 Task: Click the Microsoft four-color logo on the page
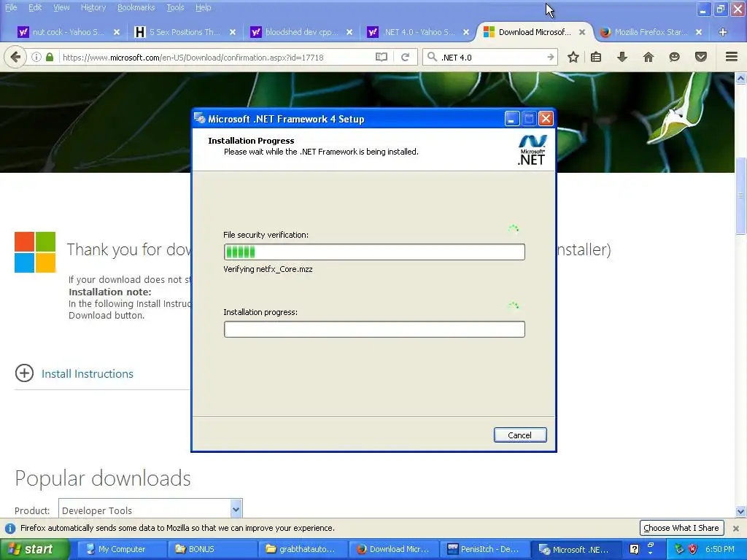pos(35,252)
